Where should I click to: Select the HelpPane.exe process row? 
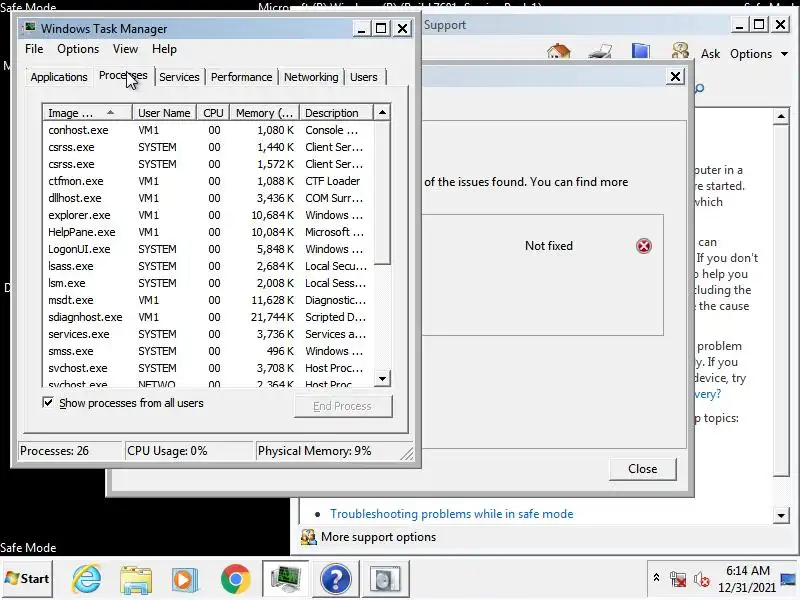coord(209,232)
